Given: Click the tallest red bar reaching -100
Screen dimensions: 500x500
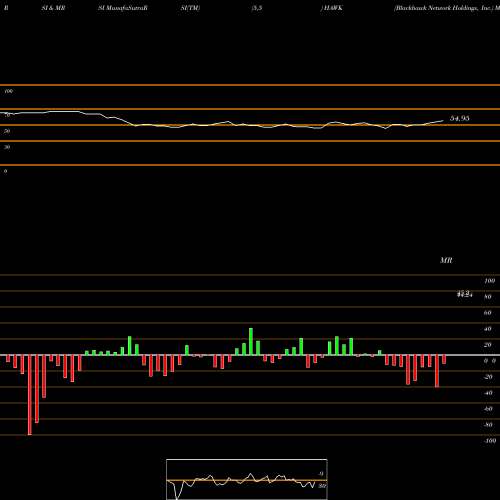Looking at the screenshot, I should (30, 395).
